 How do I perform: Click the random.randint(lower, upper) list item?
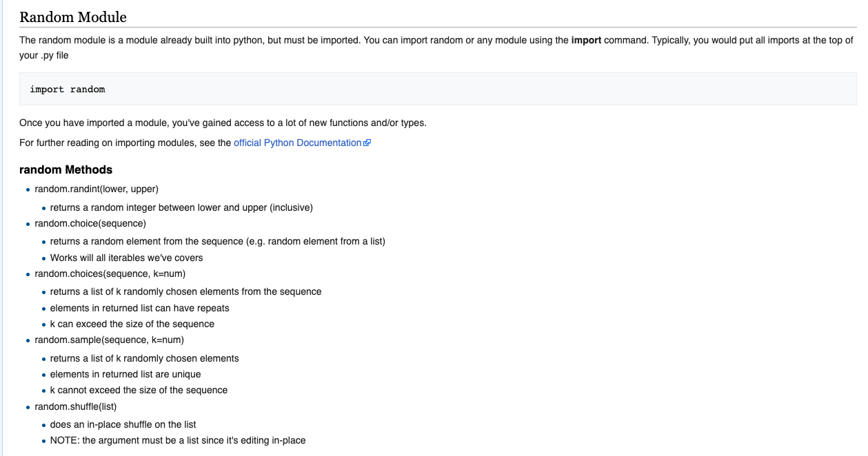point(97,189)
